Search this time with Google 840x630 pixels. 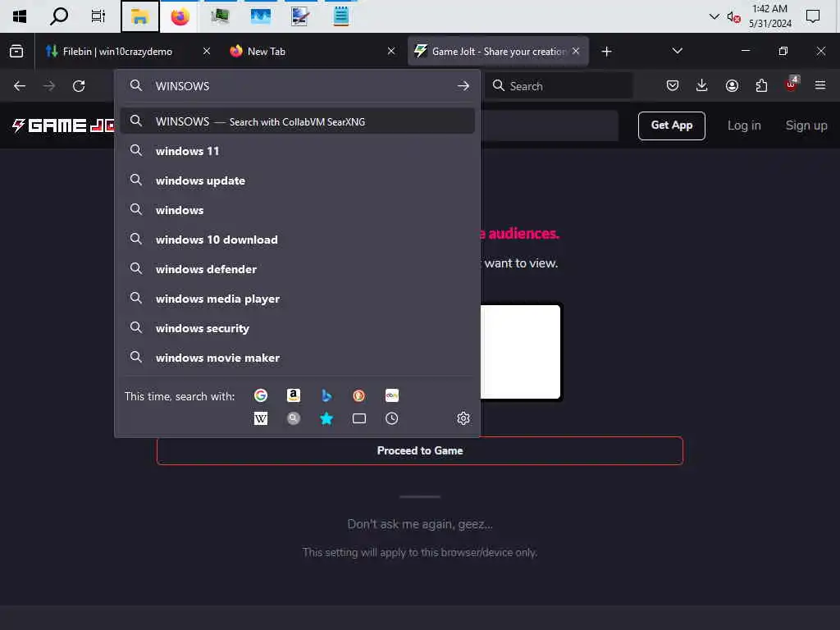260,395
